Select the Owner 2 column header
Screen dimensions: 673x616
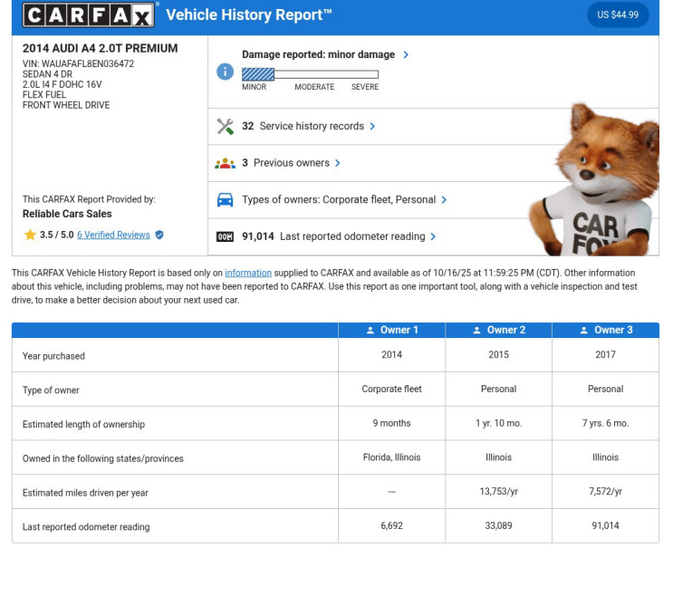498,331
